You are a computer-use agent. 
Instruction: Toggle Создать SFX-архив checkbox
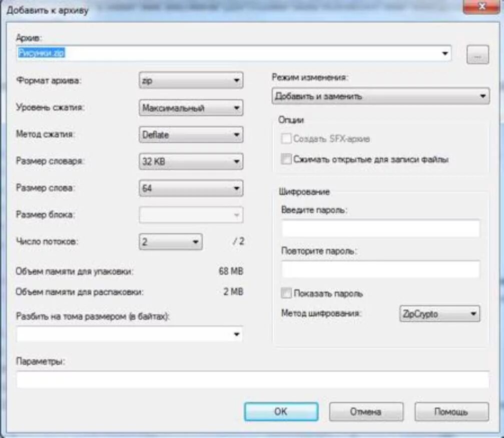tap(286, 138)
